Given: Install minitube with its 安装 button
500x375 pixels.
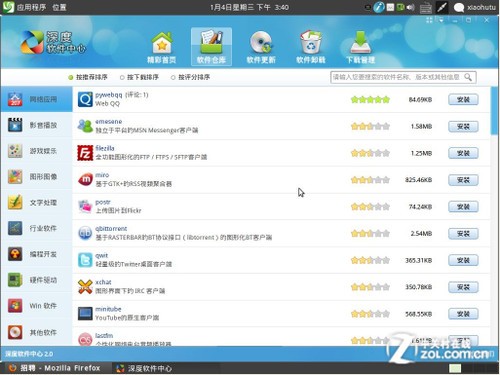Looking at the screenshot, I should tap(463, 314).
